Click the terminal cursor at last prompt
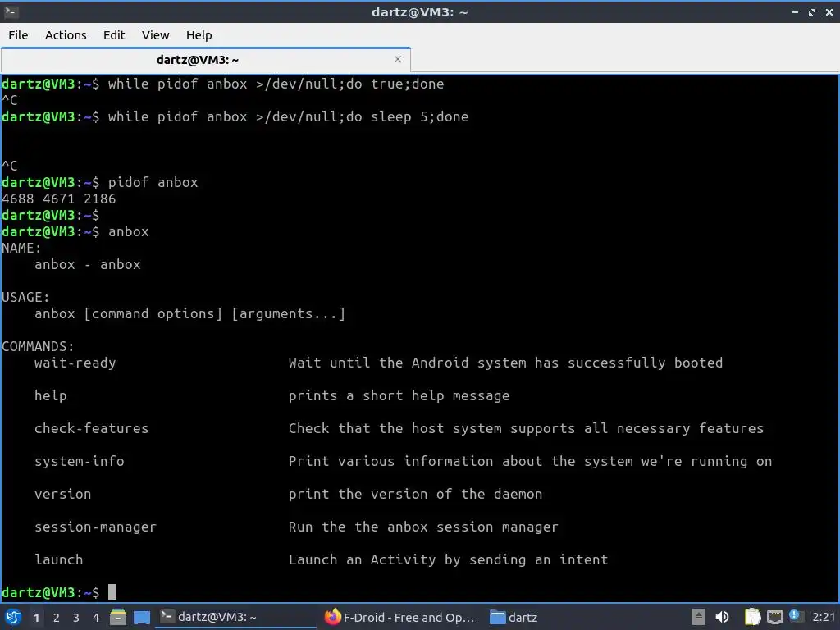The height and width of the screenshot is (630, 840). (x=112, y=592)
